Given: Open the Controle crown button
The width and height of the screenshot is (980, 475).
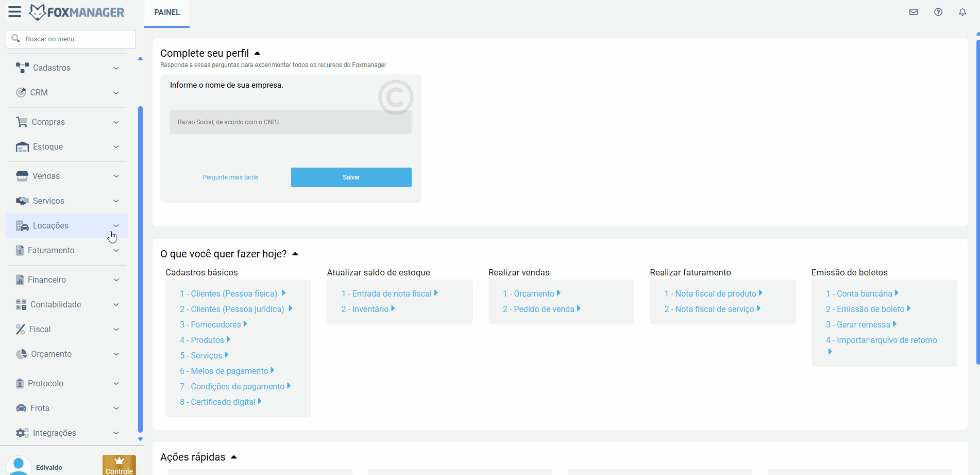Looking at the screenshot, I should tap(119, 465).
